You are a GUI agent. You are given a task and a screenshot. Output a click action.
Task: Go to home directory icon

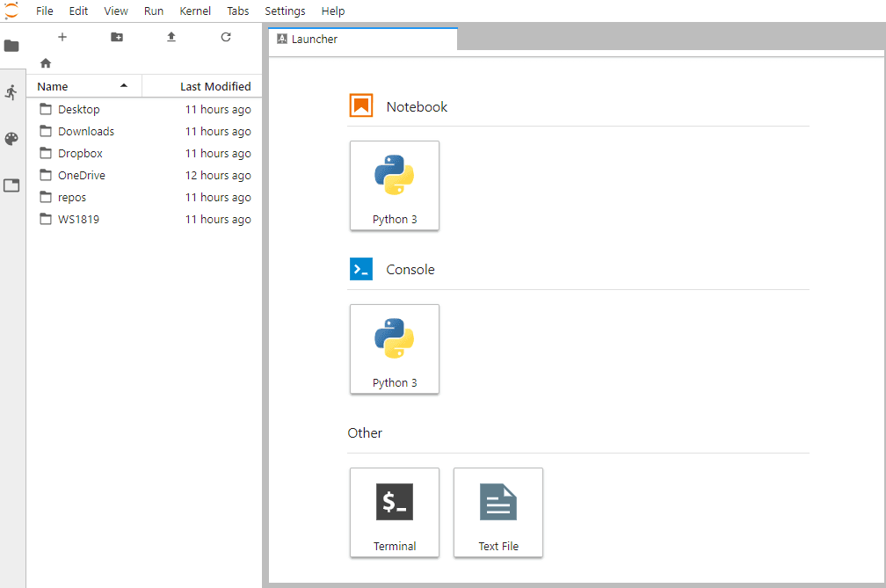click(46, 63)
